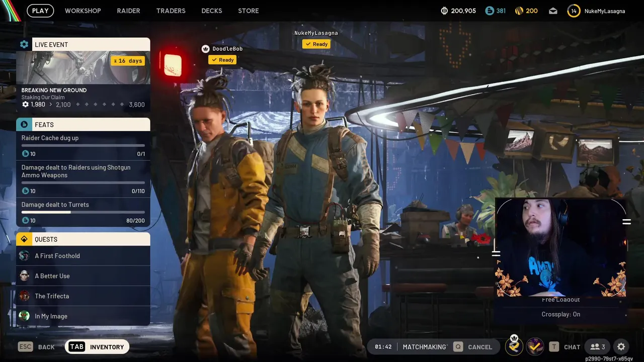Image resolution: width=644 pixels, height=362 pixels.
Task: Switch to the Raider tab
Action: pyautogui.click(x=128, y=11)
